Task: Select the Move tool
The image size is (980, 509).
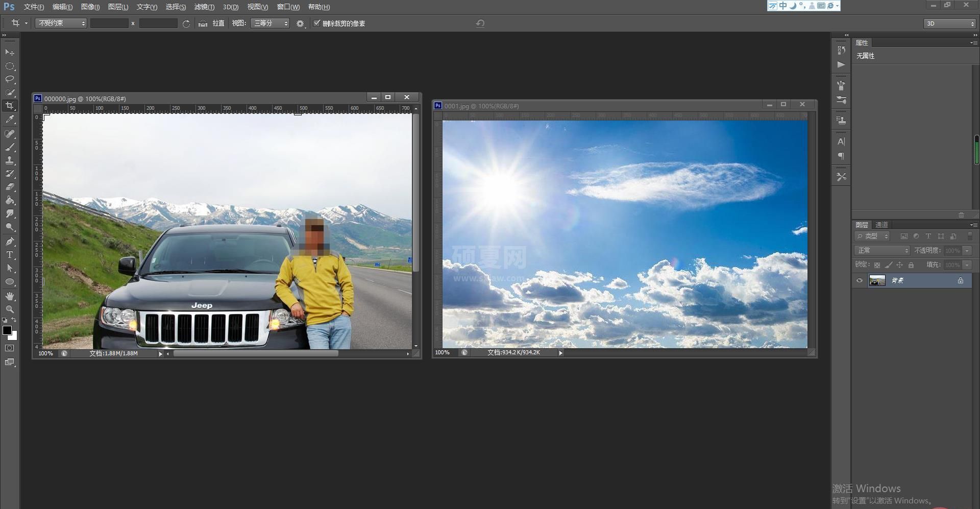Action: (10, 52)
